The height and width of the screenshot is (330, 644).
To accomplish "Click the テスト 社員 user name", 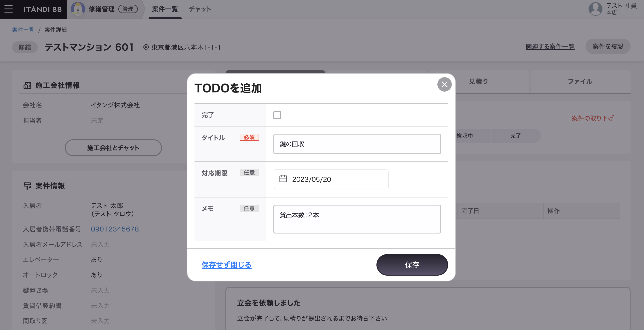I will coord(621,6).
